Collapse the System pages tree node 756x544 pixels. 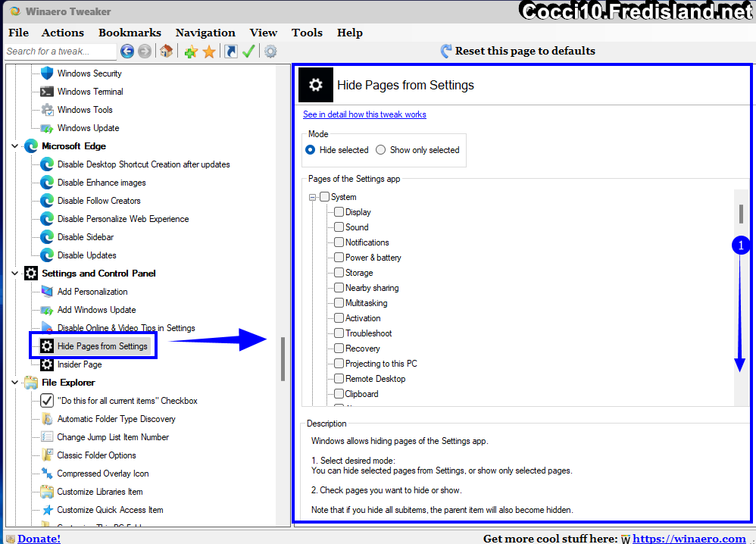coord(312,197)
